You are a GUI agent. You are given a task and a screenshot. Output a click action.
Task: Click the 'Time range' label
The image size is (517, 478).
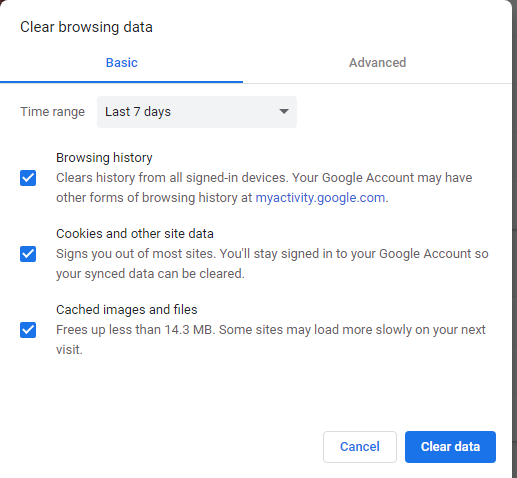pyautogui.click(x=52, y=112)
